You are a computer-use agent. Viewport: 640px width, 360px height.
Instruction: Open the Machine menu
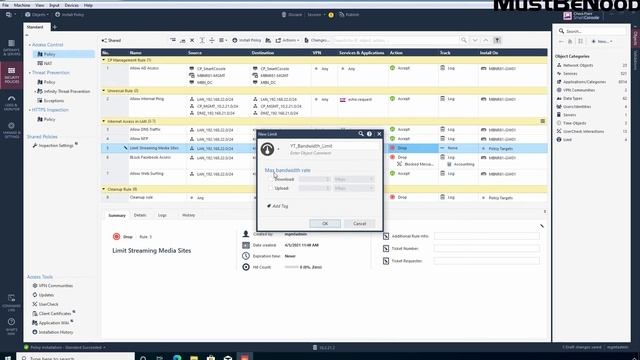point(22,5)
